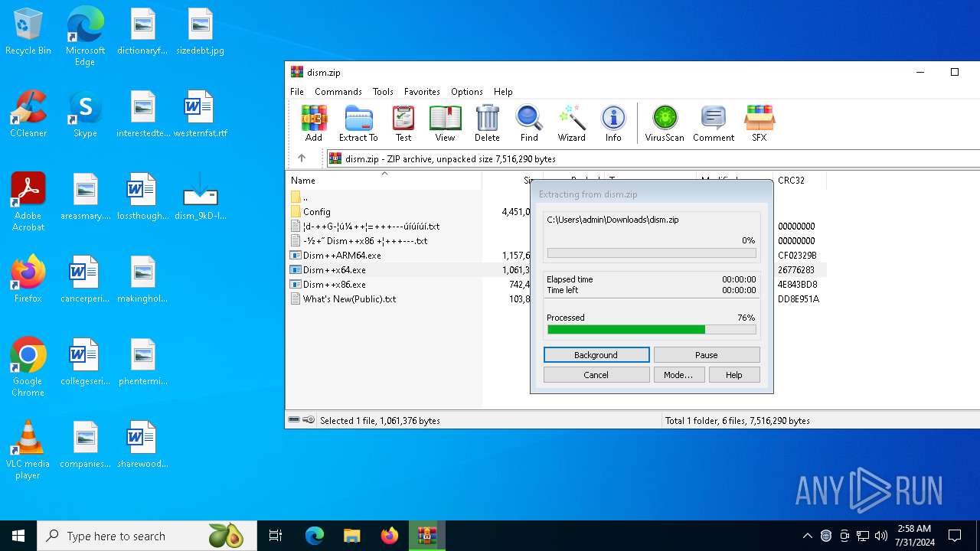
Task: Select Google Chrome desktop shortcut
Action: point(28,367)
